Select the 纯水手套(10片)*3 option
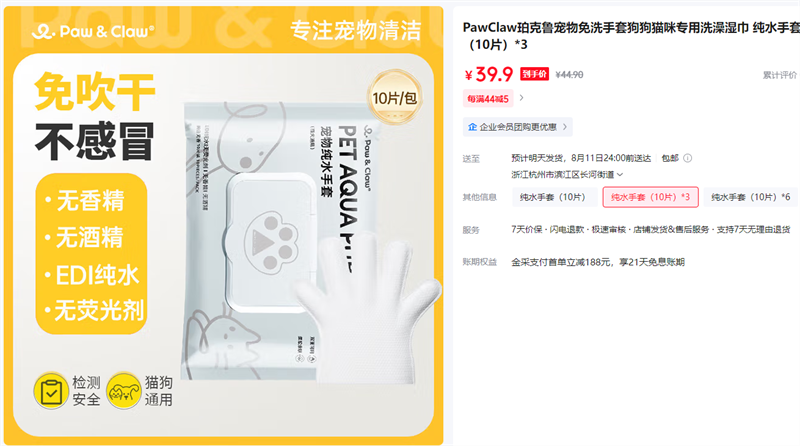This screenshot has height=446, width=800. pyautogui.click(x=651, y=197)
